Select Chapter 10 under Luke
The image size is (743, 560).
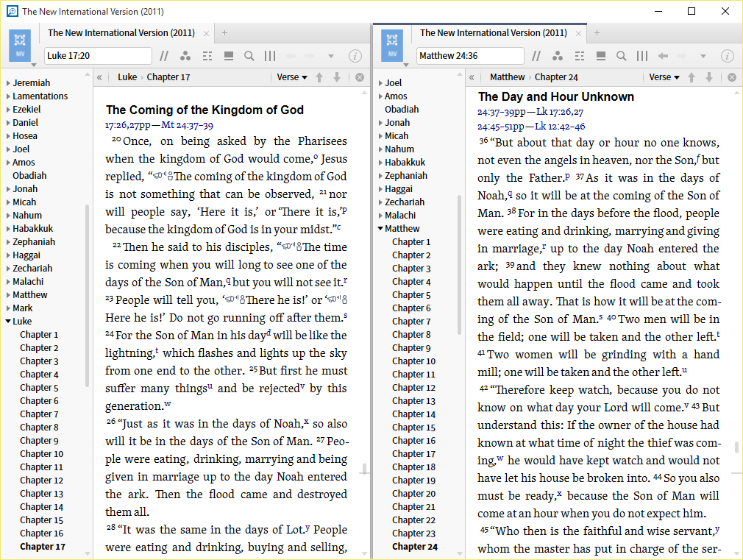pos(42,454)
